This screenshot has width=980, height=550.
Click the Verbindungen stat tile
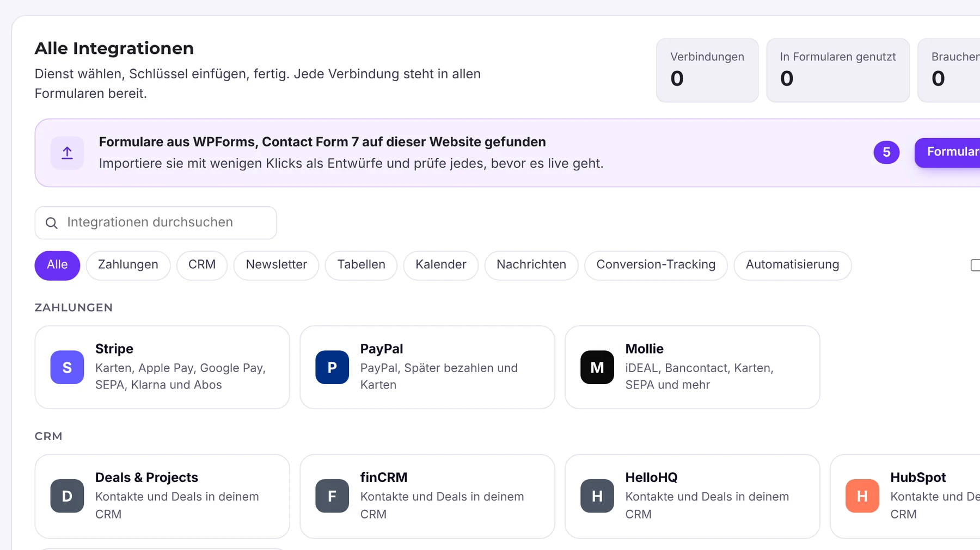click(x=707, y=70)
